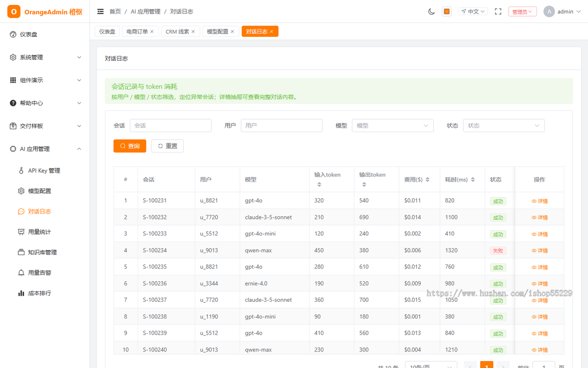The image size is (588, 368).
Task: View 详情 for session S-100238
Action: coord(539,317)
